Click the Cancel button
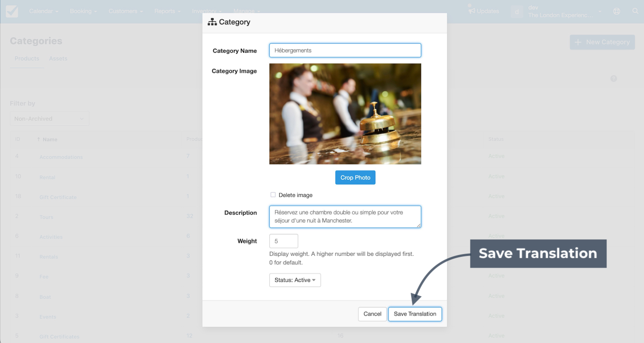Viewport: 644px width, 343px height. 372,314
